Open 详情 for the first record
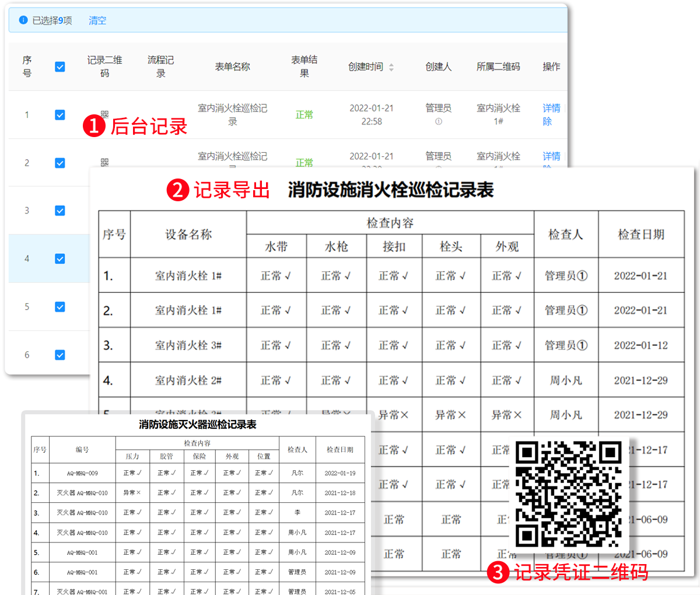 click(551, 108)
